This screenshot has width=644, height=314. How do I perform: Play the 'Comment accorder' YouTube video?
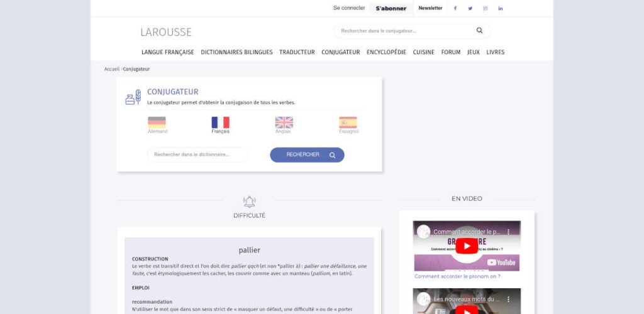(467, 246)
